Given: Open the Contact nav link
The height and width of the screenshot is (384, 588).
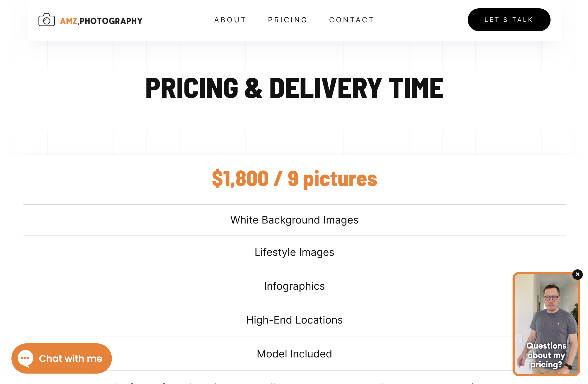Looking at the screenshot, I should click(352, 20).
